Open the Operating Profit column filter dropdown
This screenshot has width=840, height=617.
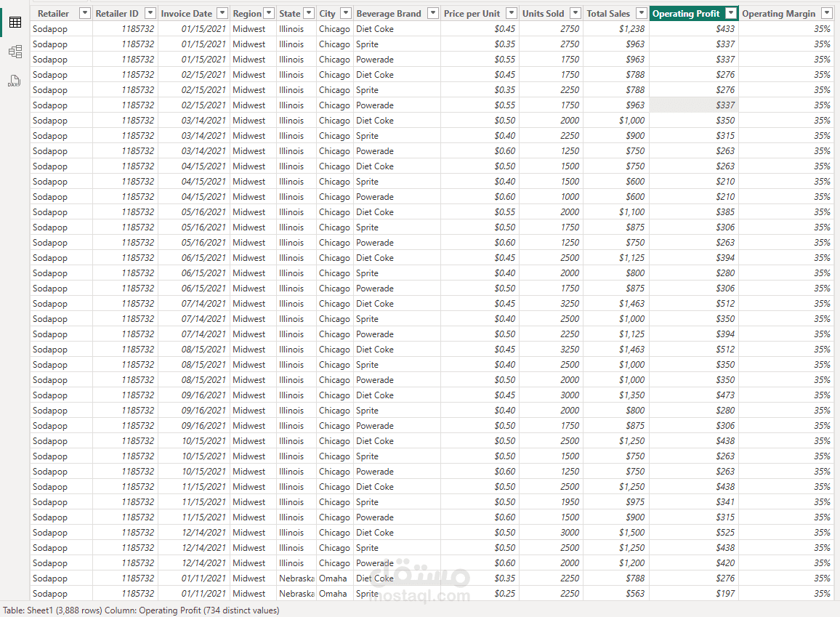(731, 13)
